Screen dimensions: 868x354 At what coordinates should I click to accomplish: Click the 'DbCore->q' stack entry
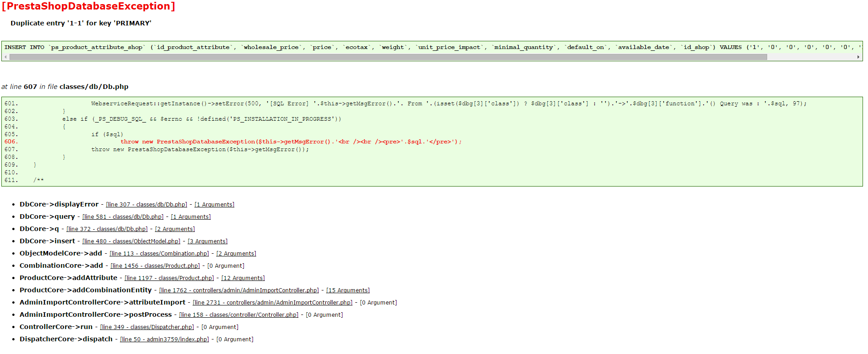[39, 229]
